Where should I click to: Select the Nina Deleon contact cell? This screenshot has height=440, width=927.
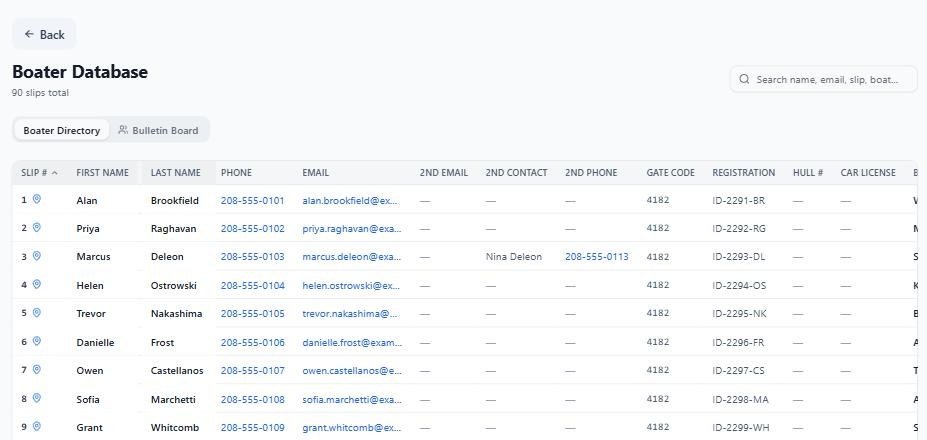[514, 257]
